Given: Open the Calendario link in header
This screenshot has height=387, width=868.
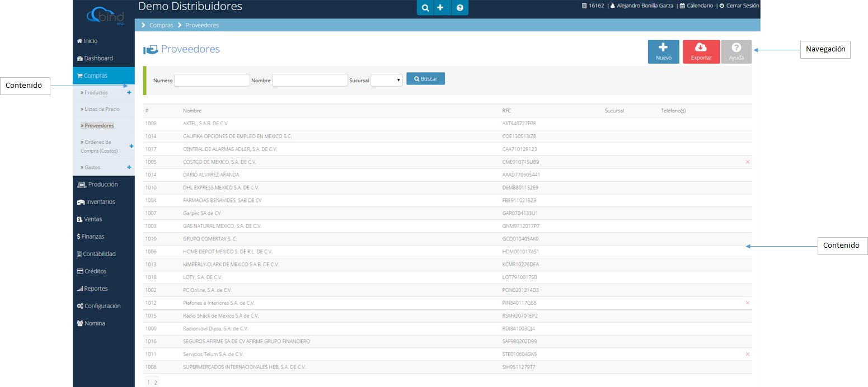Looking at the screenshot, I should 697,6.
